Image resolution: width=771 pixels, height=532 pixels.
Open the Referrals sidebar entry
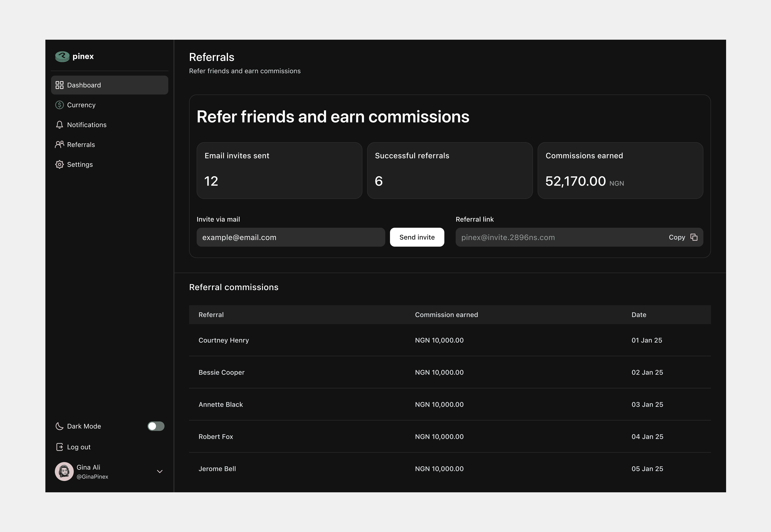81,145
